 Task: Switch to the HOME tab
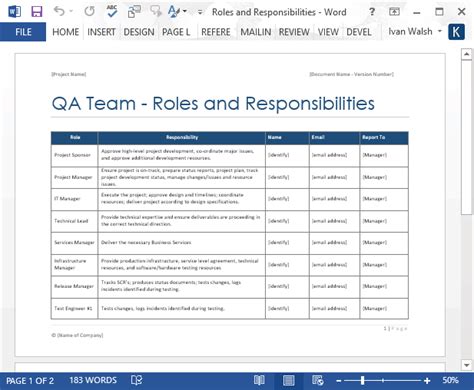[66, 32]
